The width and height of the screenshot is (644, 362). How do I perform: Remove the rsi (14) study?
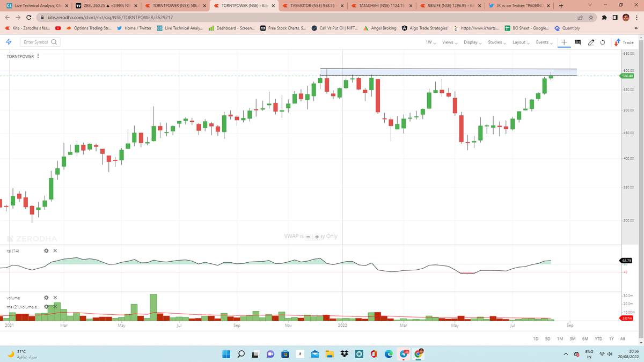click(x=55, y=250)
